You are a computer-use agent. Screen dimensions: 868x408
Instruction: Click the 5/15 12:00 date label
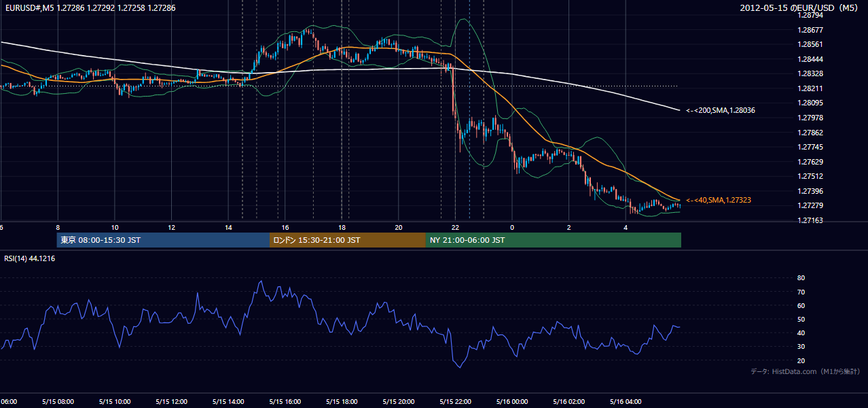[x=171, y=401]
